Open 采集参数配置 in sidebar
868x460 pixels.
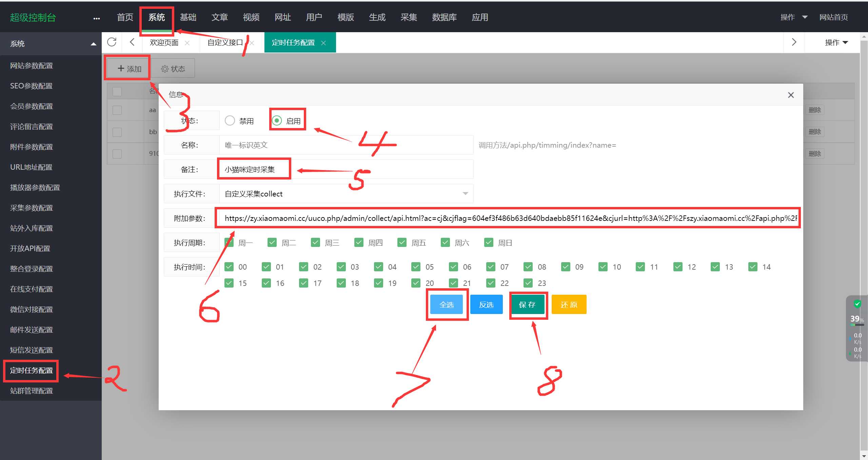pyautogui.click(x=32, y=208)
